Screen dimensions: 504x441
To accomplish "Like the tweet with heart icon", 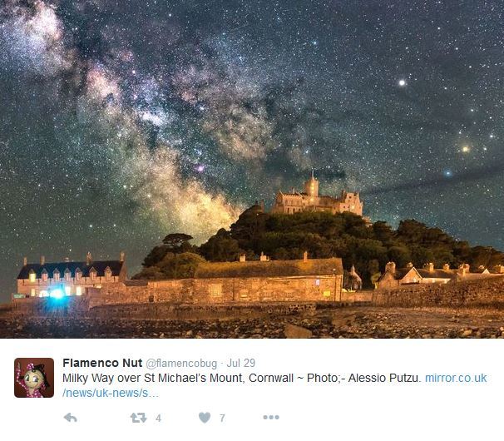I will tap(205, 418).
